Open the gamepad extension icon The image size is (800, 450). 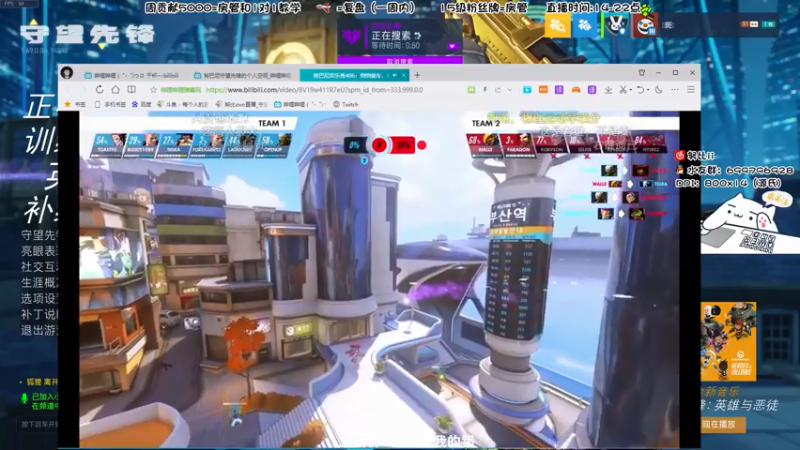tap(576, 90)
